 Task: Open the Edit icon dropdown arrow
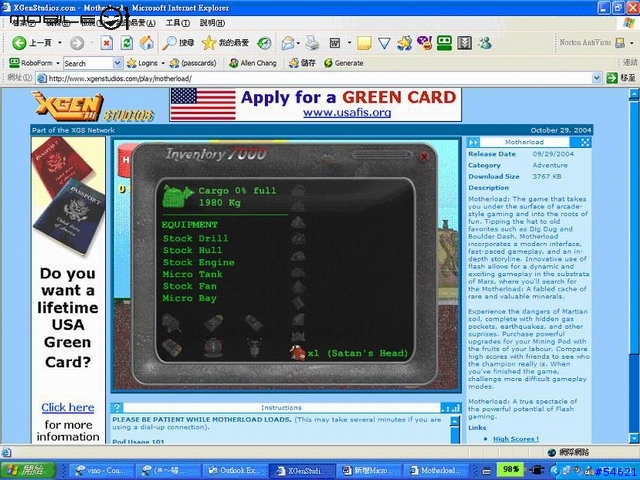click(349, 42)
